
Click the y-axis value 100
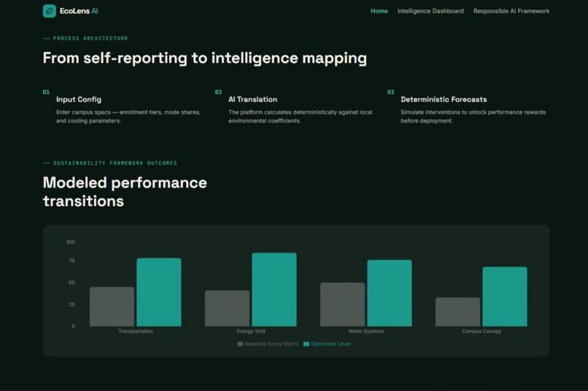click(x=71, y=241)
